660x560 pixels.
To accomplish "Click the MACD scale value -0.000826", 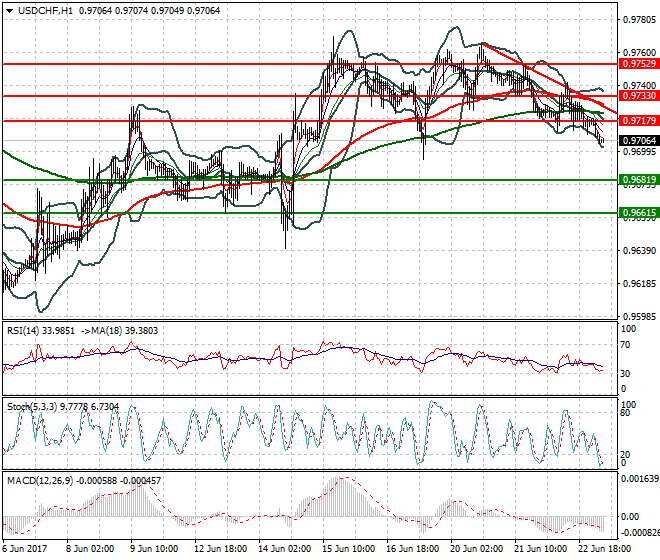I will 640,533.
